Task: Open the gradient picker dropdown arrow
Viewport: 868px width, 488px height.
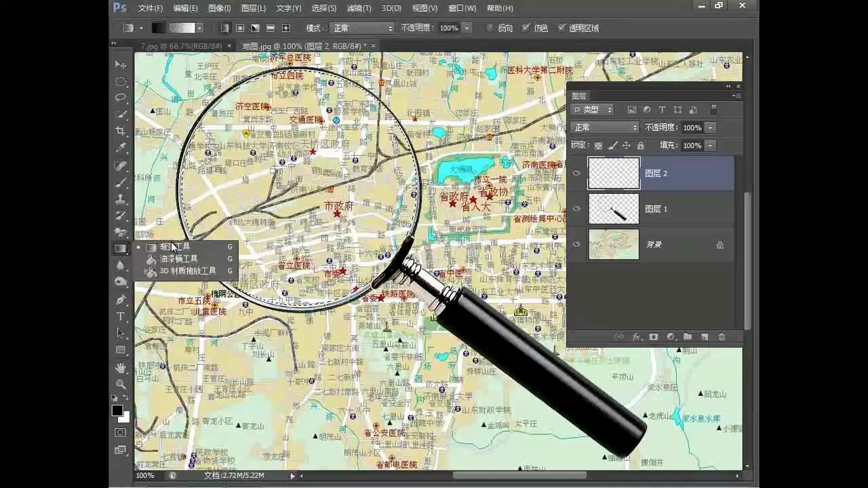Action: coord(199,28)
